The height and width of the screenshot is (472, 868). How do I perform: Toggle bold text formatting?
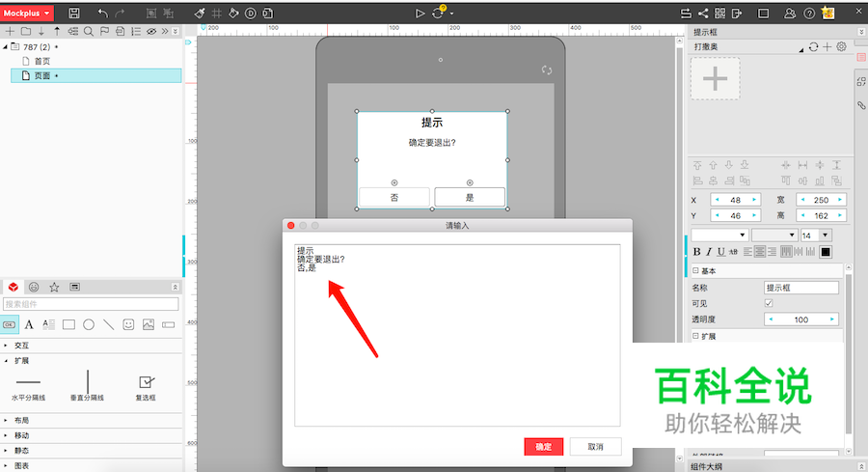coord(697,252)
